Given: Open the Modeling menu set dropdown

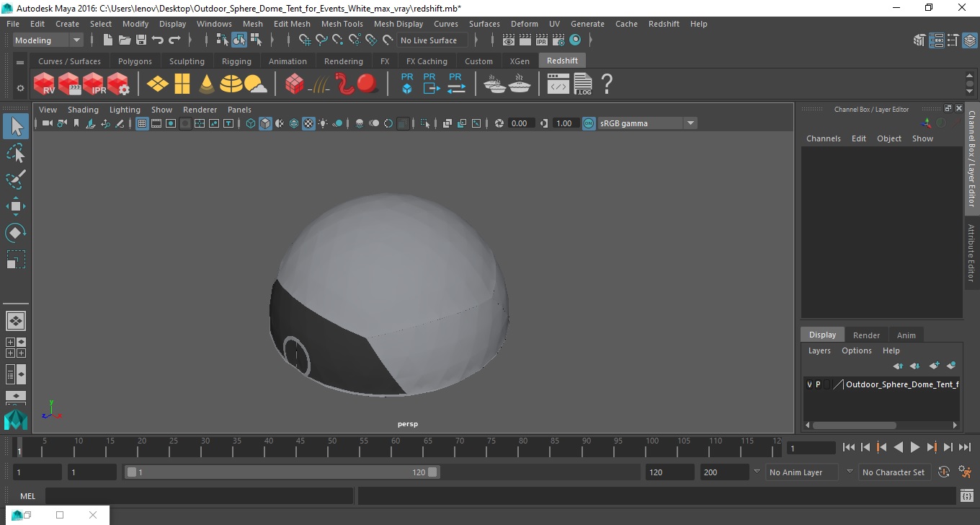Looking at the screenshot, I should 48,40.
